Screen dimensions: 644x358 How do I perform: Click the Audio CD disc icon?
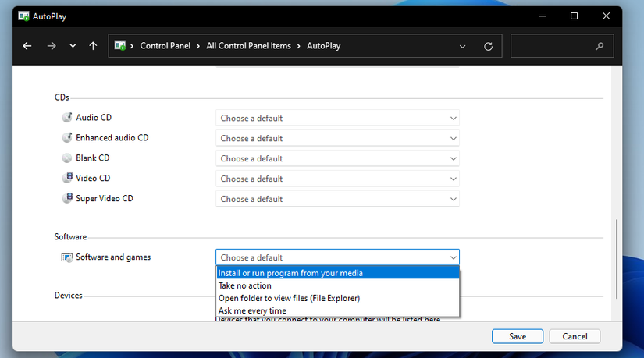tap(66, 118)
